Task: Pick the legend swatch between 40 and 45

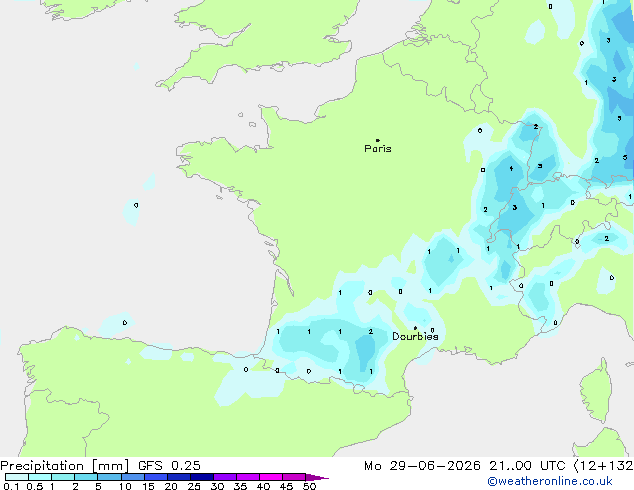Action: pos(271,477)
